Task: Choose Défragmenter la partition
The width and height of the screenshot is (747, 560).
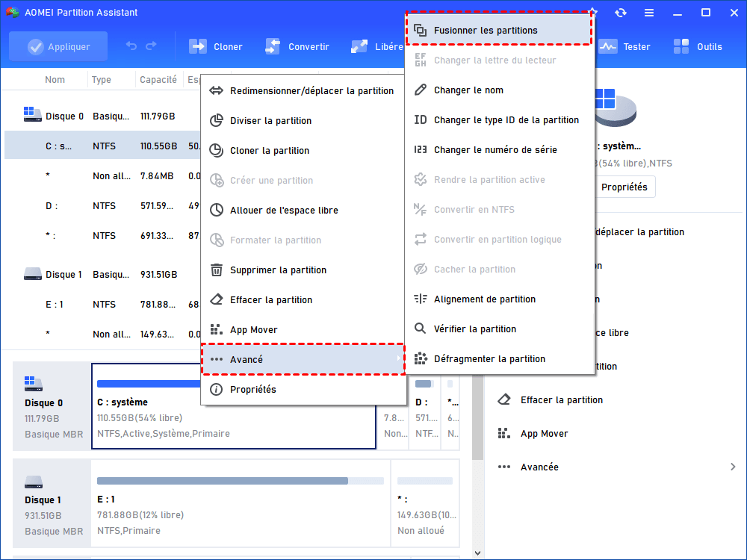Action: tap(489, 359)
